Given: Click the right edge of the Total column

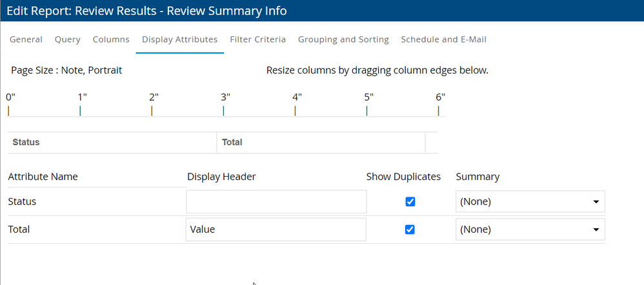Looking at the screenshot, I should [x=425, y=142].
